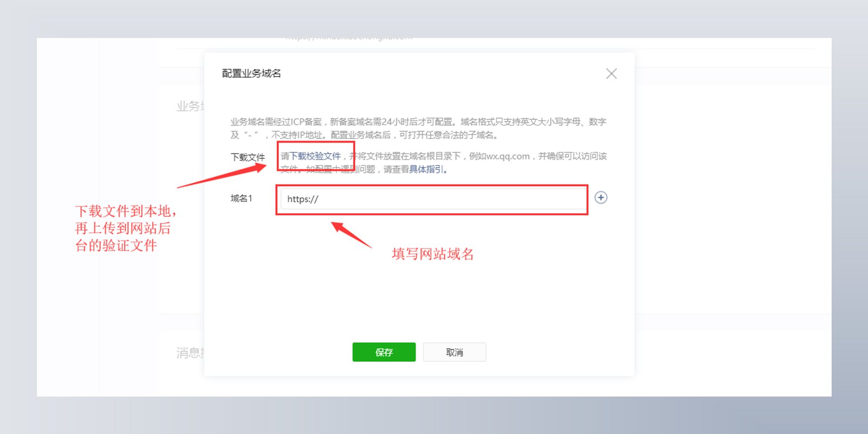The height and width of the screenshot is (434, 868).
Task: Cancel the dialog with the 取消 button
Action: 455,352
